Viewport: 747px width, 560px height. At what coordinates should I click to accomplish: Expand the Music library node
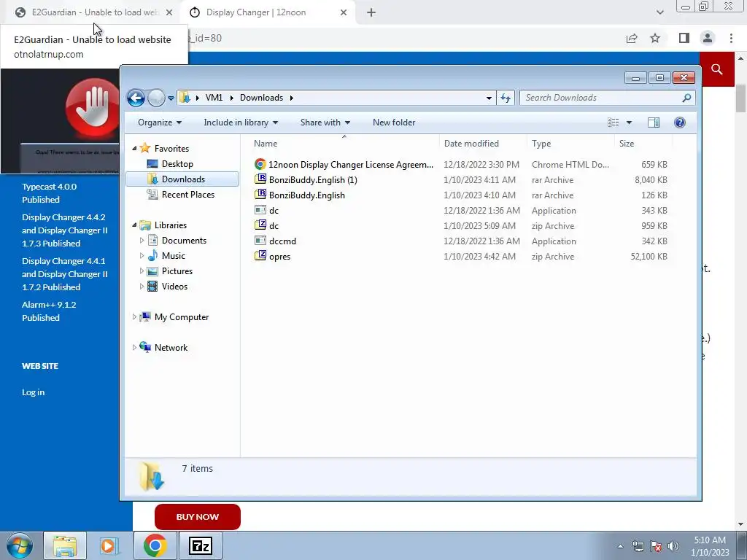[142, 256]
